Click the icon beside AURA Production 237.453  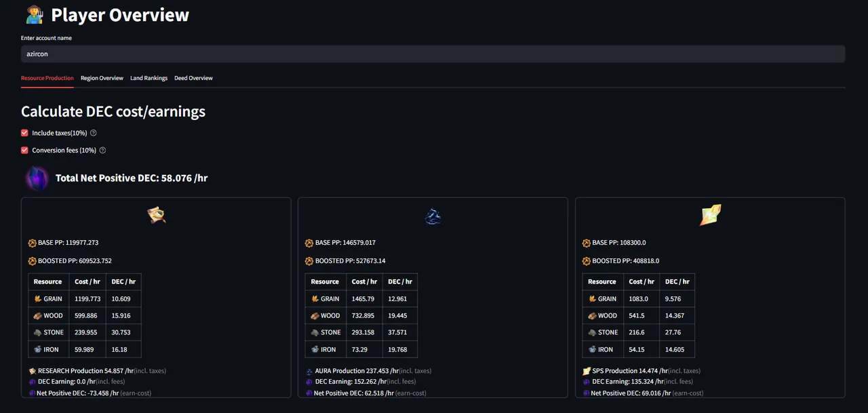point(309,371)
